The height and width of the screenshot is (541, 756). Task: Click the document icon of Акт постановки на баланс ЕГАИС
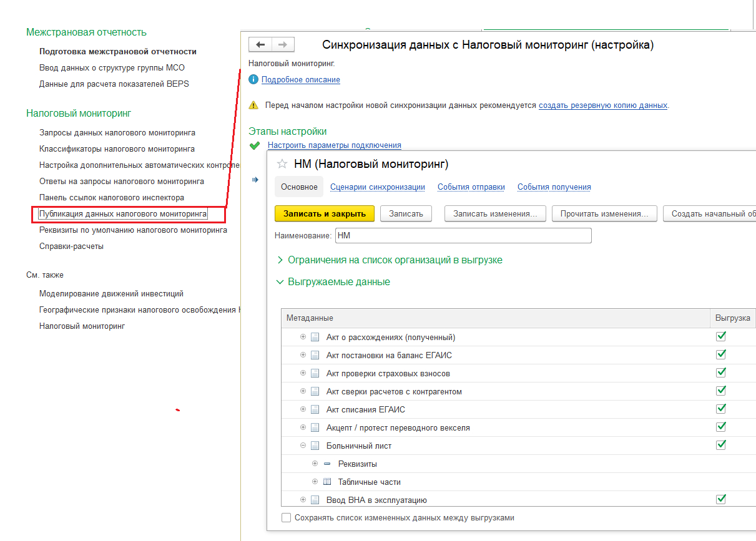(315, 355)
